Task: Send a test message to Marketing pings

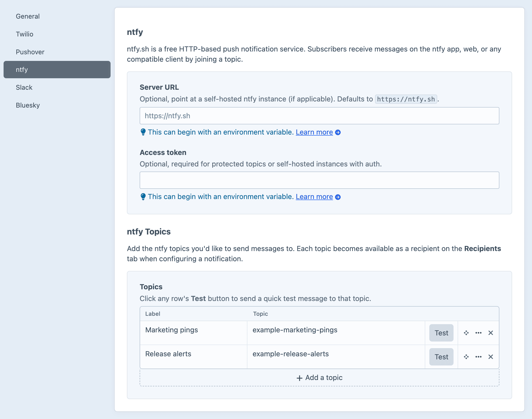Action: pos(441,333)
